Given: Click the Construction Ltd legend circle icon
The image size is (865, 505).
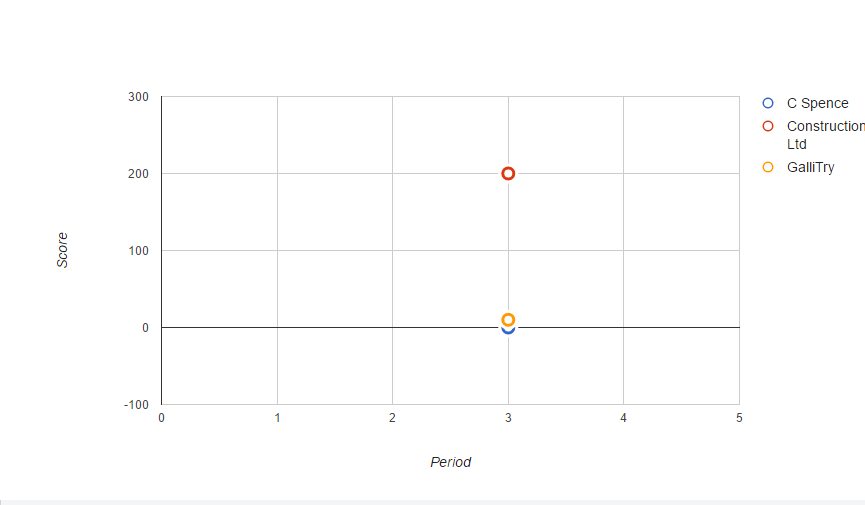Looking at the screenshot, I should click(x=768, y=126).
